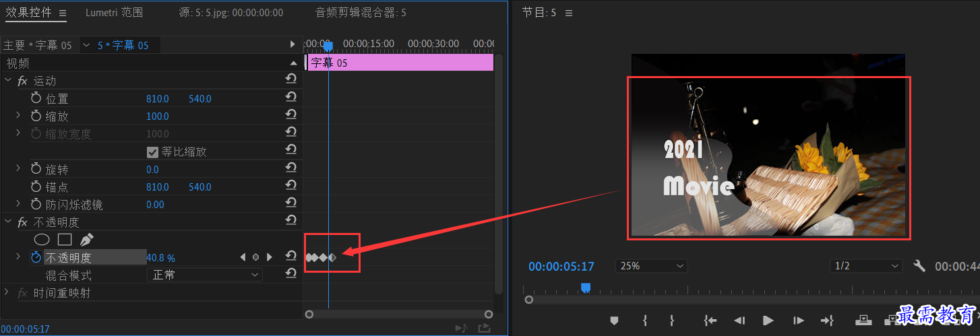
Task: Click export icon at Effect Controls bottom
Action: [484, 328]
